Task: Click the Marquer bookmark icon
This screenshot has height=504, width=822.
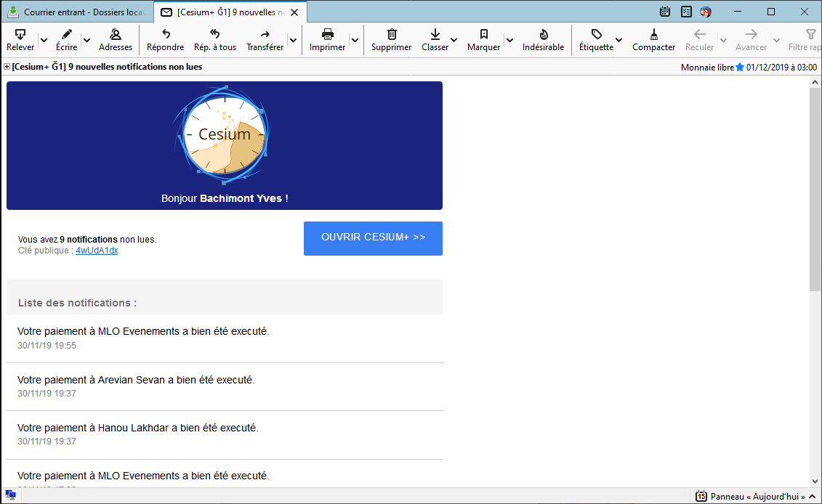Action: coord(484,35)
